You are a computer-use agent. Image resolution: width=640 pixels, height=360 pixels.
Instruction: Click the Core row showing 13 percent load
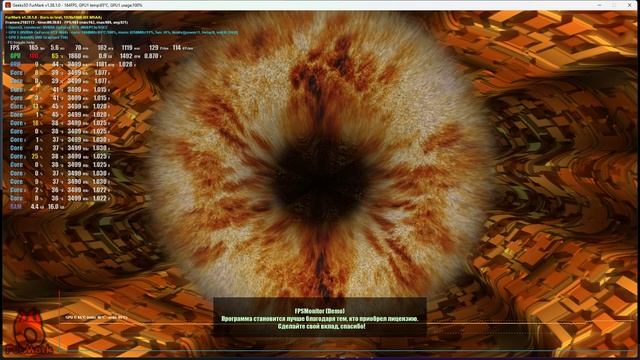point(59,106)
